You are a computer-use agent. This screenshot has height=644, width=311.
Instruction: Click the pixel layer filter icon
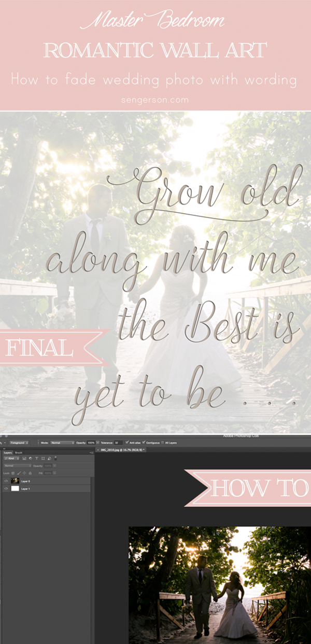click(x=24, y=458)
